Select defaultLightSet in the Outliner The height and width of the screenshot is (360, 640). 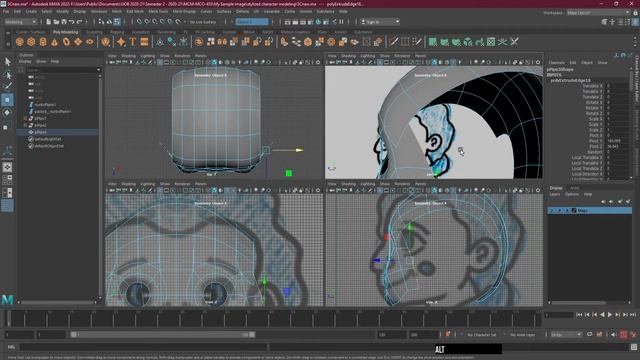point(48,139)
